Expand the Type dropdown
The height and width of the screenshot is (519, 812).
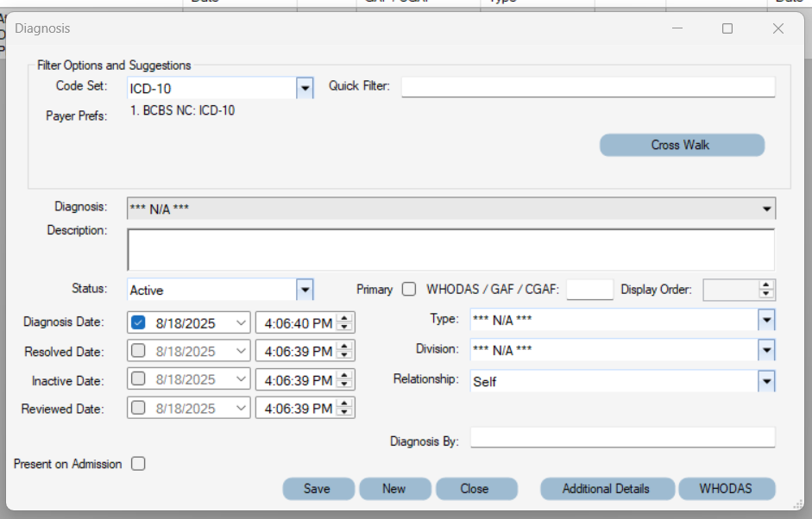765,320
